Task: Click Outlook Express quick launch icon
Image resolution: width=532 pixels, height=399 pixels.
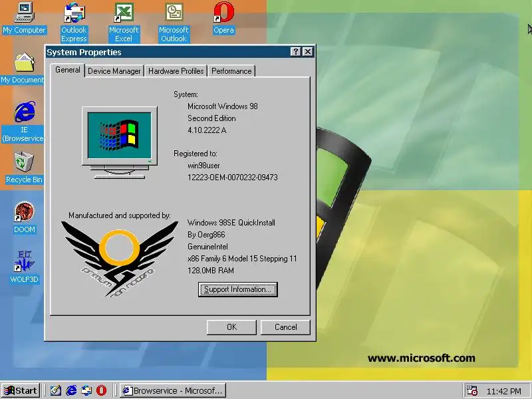Action: (x=86, y=390)
